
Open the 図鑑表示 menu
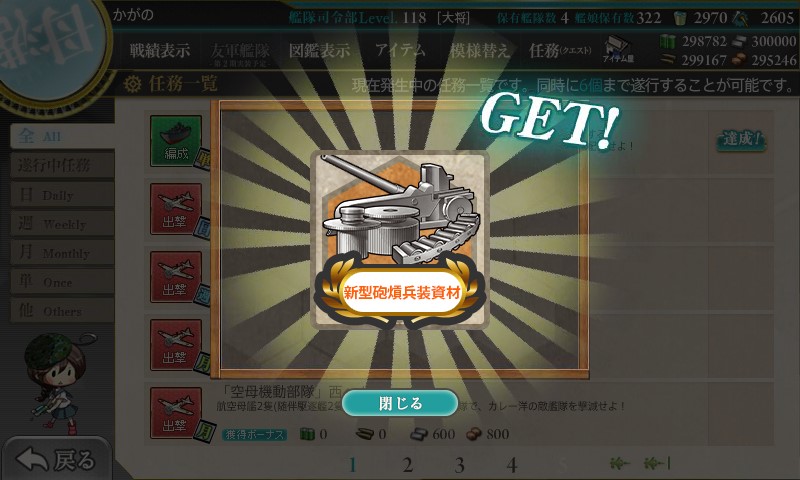point(319,50)
